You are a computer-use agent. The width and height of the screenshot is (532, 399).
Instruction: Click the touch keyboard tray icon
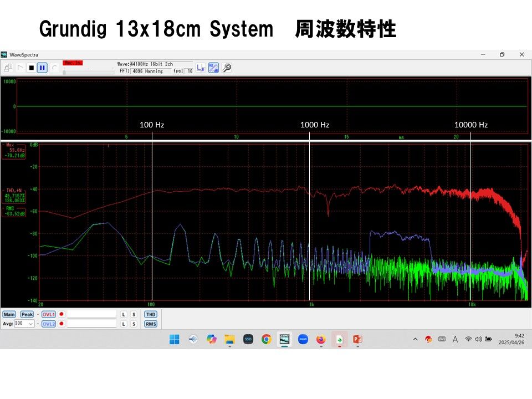(442, 339)
